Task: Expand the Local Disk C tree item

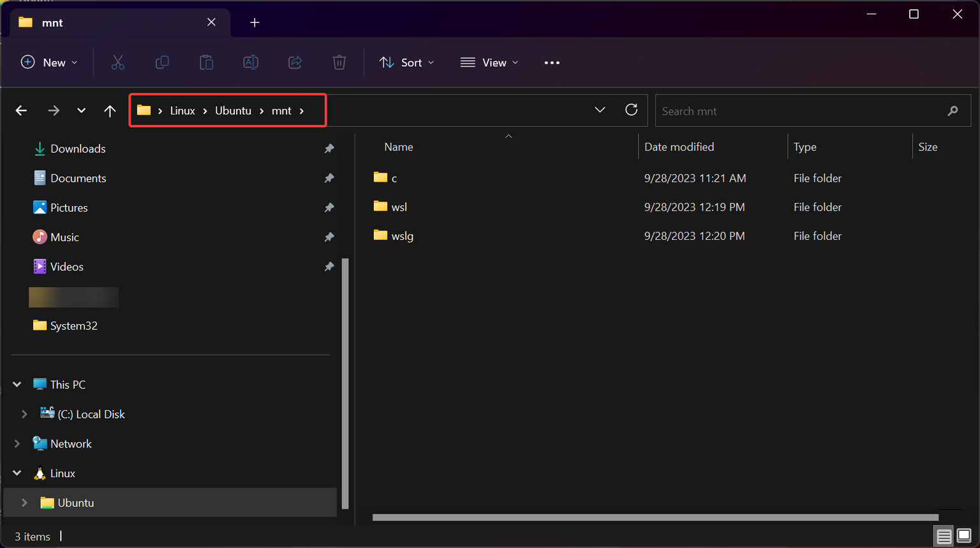Action: 24,413
